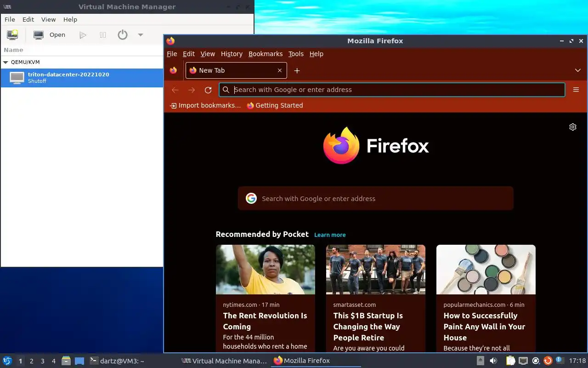
Task: Click the orange update notifier tray icon
Action: pyautogui.click(x=548, y=361)
